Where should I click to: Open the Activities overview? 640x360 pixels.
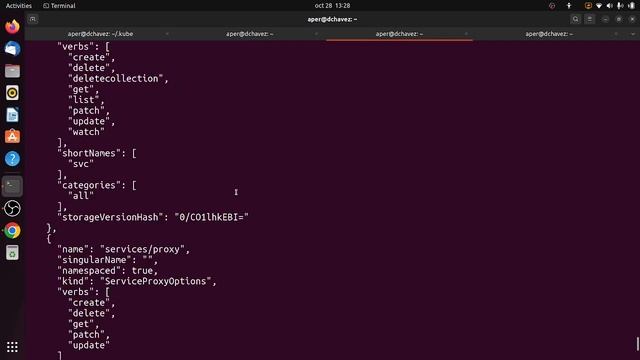click(19, 6)
